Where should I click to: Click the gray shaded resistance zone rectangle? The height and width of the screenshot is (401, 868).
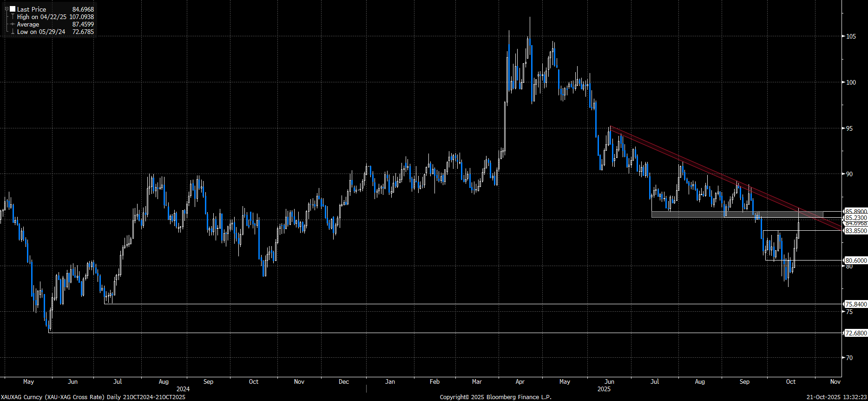click(x=697, y=214)
